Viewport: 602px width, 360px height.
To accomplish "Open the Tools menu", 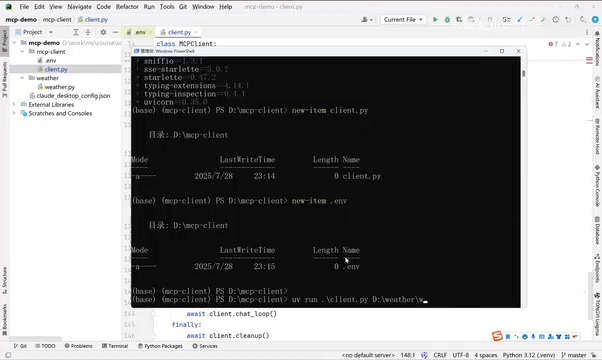I will click(x=167, y=7).
